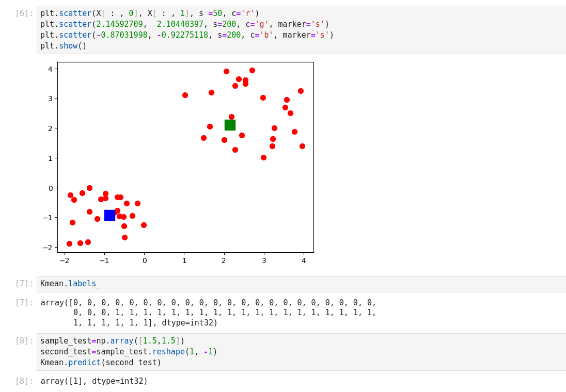Click the labels array output text

pyautogui.click(x=208, y=313)
